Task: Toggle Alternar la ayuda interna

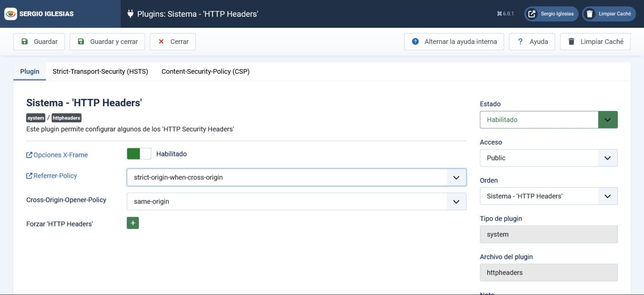Action: tap(454, 42)
